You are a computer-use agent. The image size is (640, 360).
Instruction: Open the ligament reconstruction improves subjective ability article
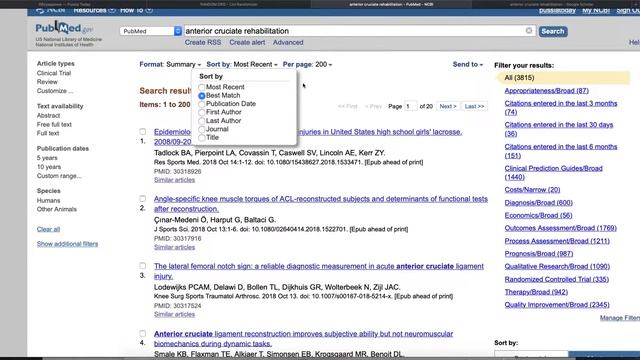tap(303, 338)
